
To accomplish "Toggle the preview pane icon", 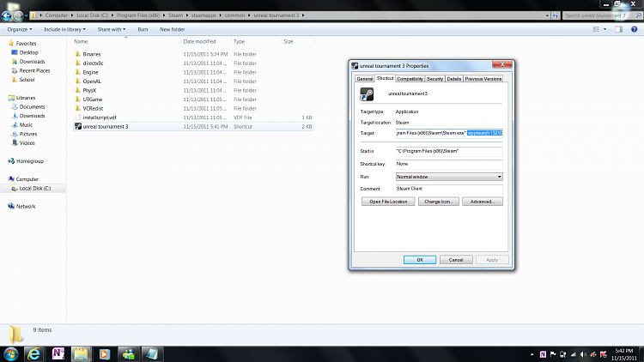I will [618, 29].
